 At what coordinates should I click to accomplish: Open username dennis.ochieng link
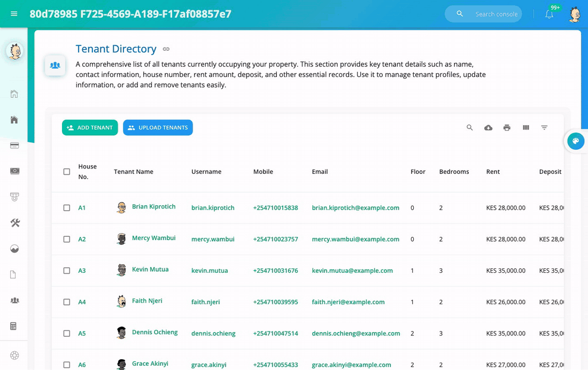[x=213, y=333]
